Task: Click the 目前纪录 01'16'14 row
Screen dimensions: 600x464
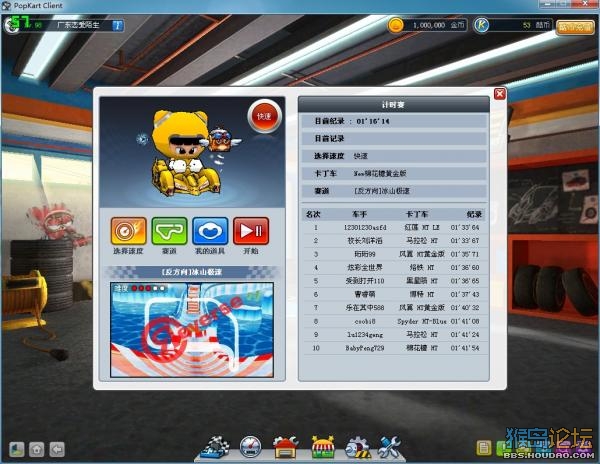Action: click(x=394, y=121)
